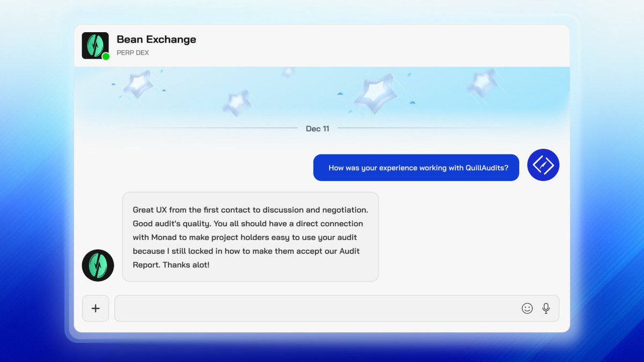Click the 'Bean Exchange' chat title
Screen dimensions: 644x362
156,39
